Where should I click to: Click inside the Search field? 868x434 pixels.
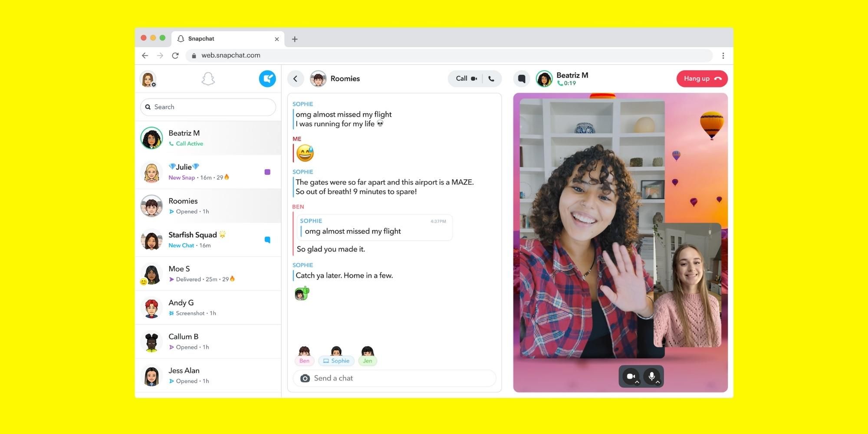[208, 107]
